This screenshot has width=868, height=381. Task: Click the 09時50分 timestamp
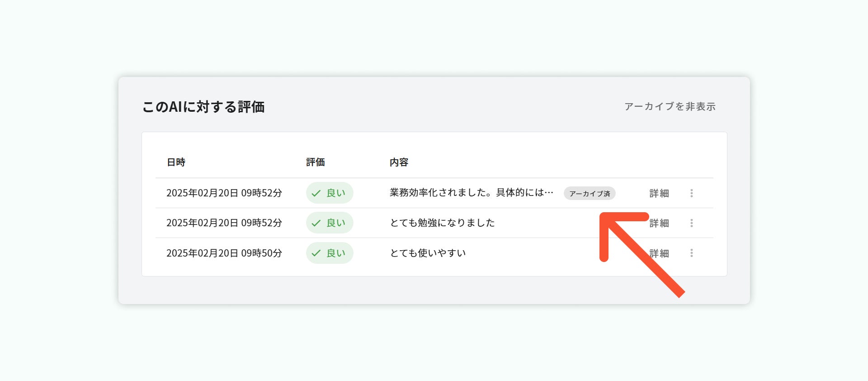(224, 253)
